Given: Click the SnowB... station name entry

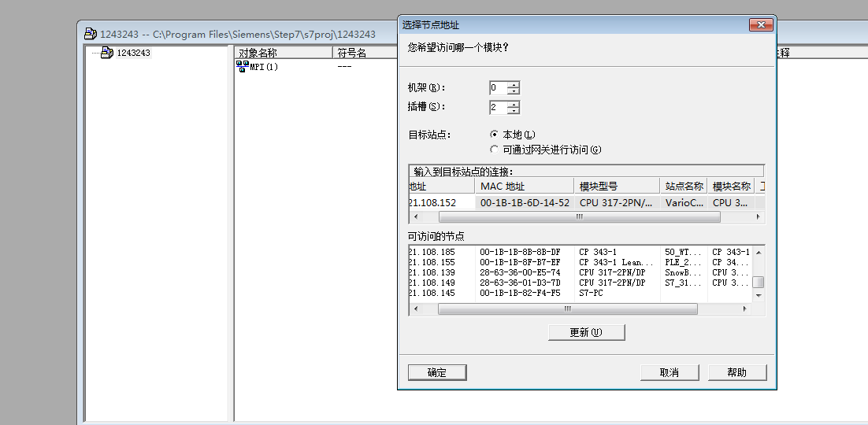Looking at the screenshot, I should 683,272.
